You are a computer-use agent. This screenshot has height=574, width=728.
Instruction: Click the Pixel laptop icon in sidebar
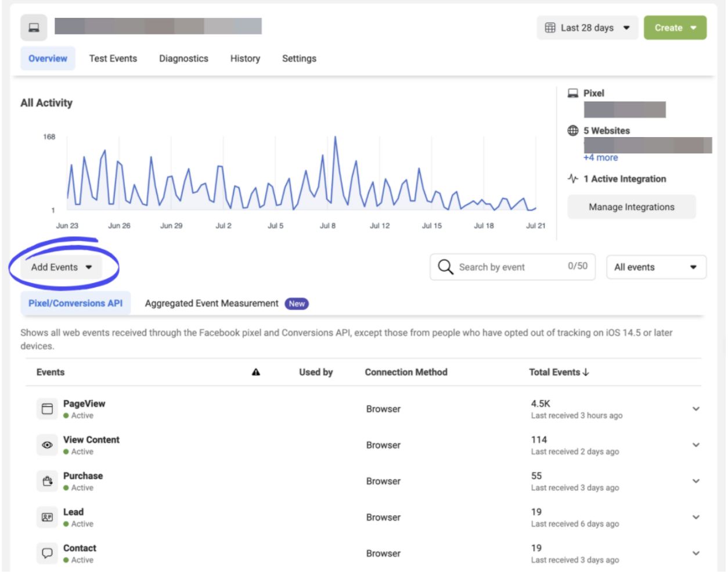click(573, 93)
